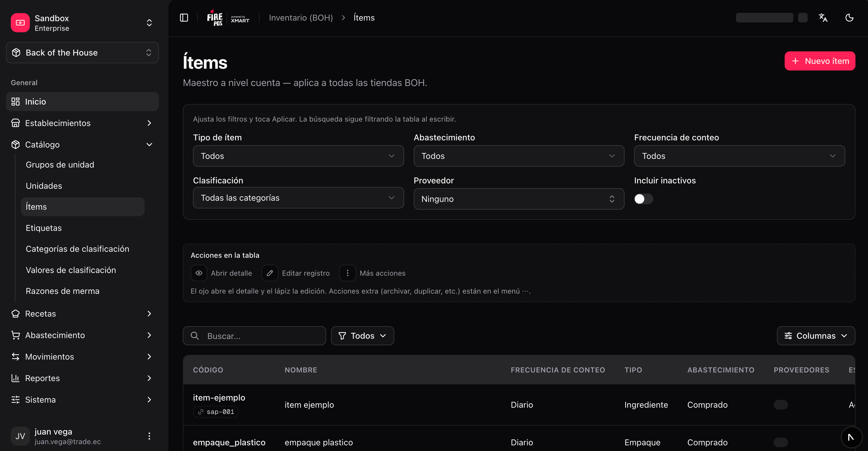This screenshot has height=451, width=868.
Task: Open Unidades page
Action: 82,185
